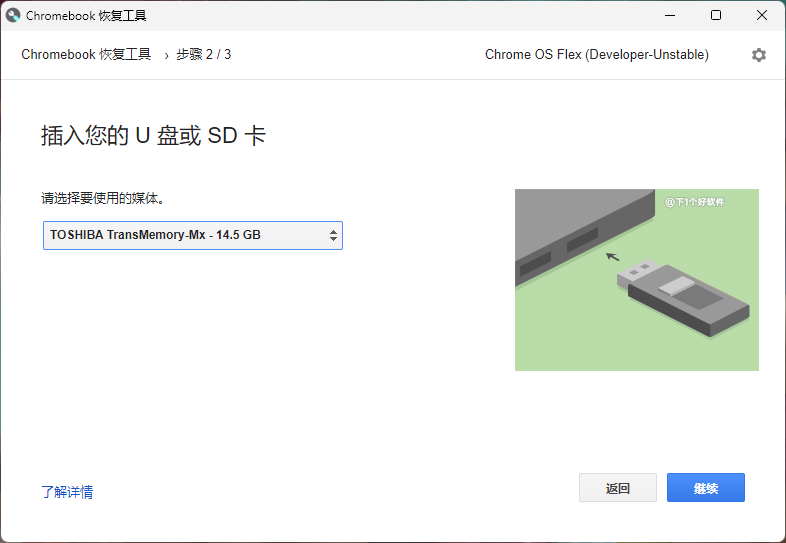Click the Chromebook 恢复工具 breadcrumb text
The width and height of the screenshot is (786, 543).
86,54
